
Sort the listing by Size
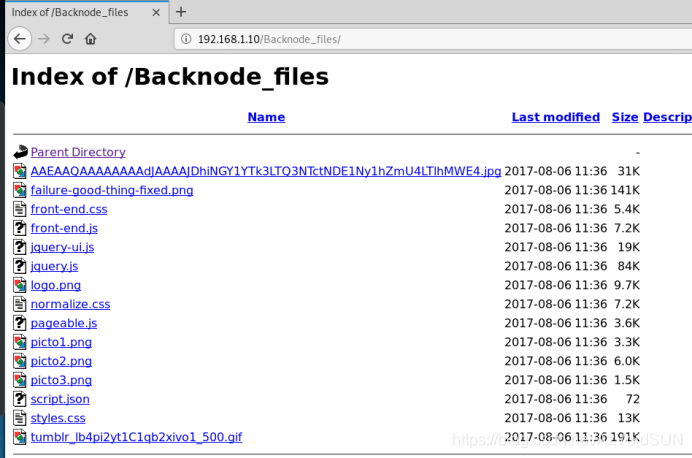(x=624, y=117)
